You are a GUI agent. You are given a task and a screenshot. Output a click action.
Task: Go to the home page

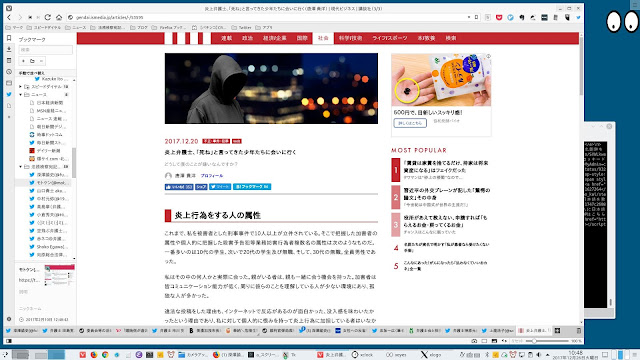pyautogui.click(x=59, y=18)
